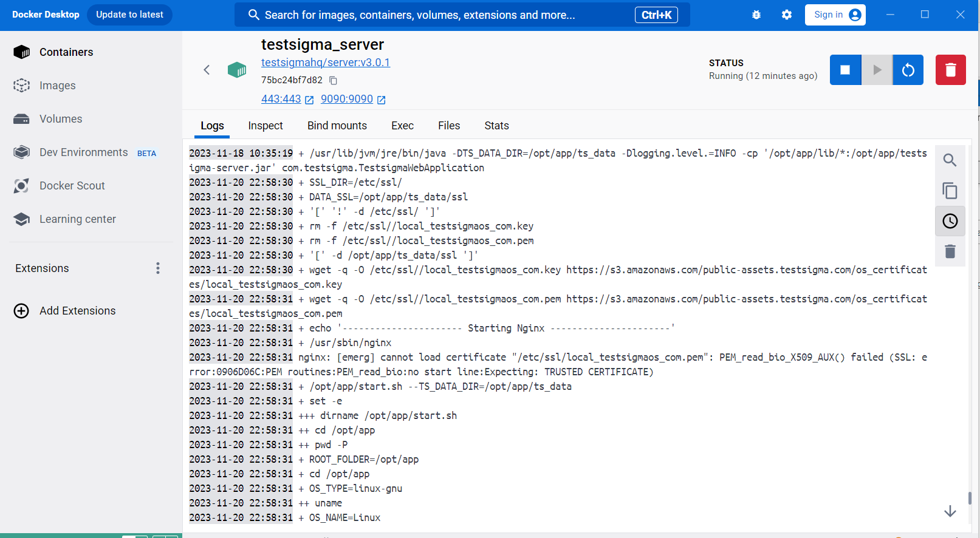Image resolution: width=980 pixels, height=538 pixels.
Task: Click the open-external icon beside 443:443
Action: pyautogui.click(x=309, y=100)
